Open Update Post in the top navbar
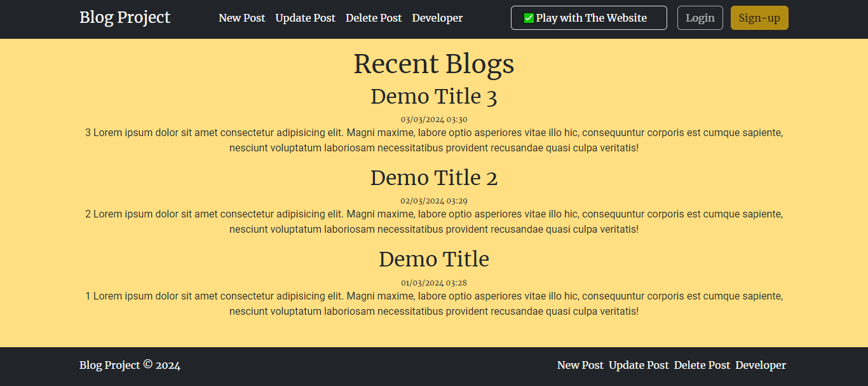The image size is (868, 386). coord(305,18)
